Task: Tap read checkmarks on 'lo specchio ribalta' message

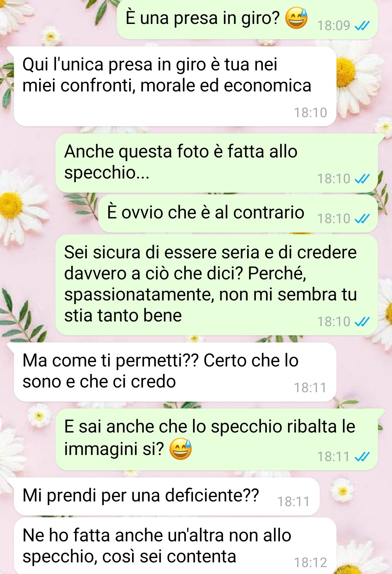Action: pos(362,457)
